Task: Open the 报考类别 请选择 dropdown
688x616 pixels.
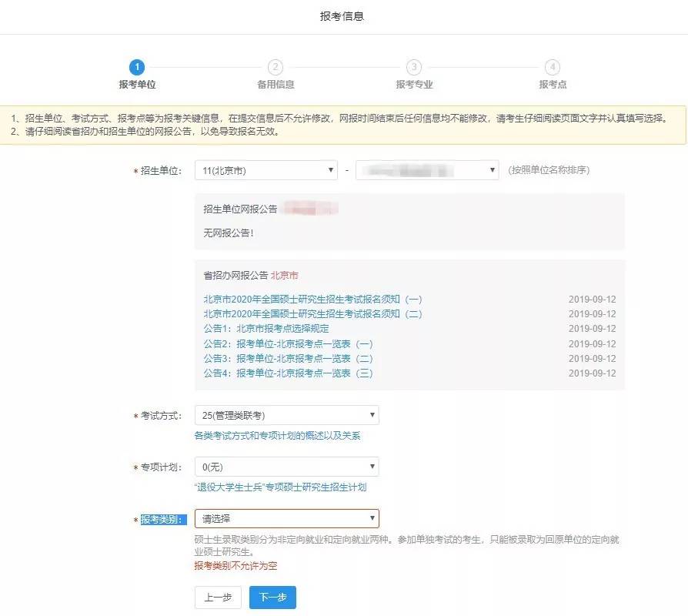Action: click(x=286, y=518)
